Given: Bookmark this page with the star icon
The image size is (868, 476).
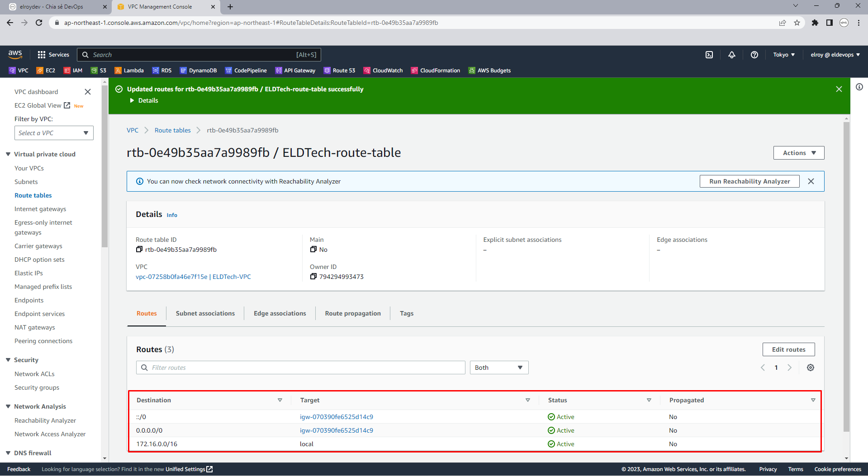Looking at the screenshot, I should click(x=797, y=23).
